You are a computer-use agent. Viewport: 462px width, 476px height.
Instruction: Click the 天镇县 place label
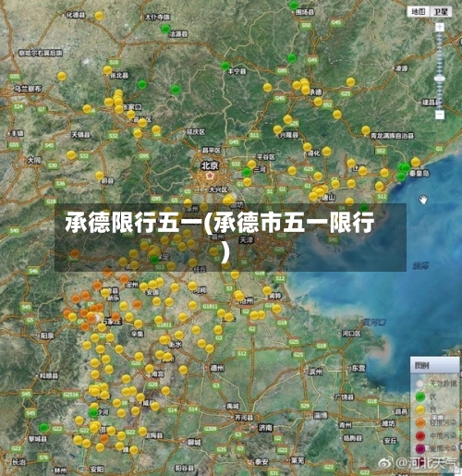tap(80, 135)
